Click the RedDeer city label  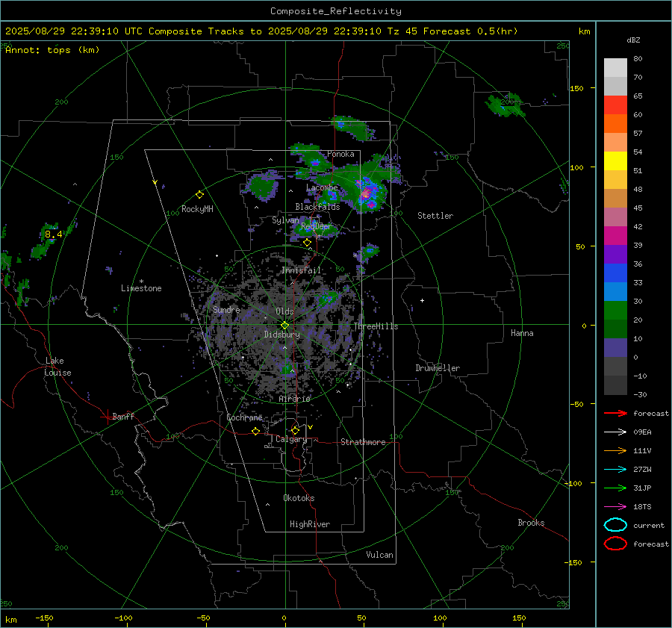pyautogui.click(x=317, y=226)
